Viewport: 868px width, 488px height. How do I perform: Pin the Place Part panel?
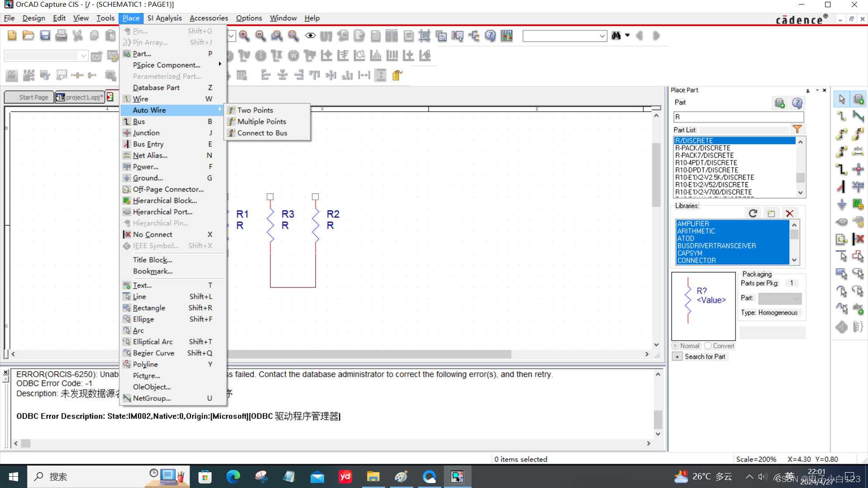[x=808, y=90]
